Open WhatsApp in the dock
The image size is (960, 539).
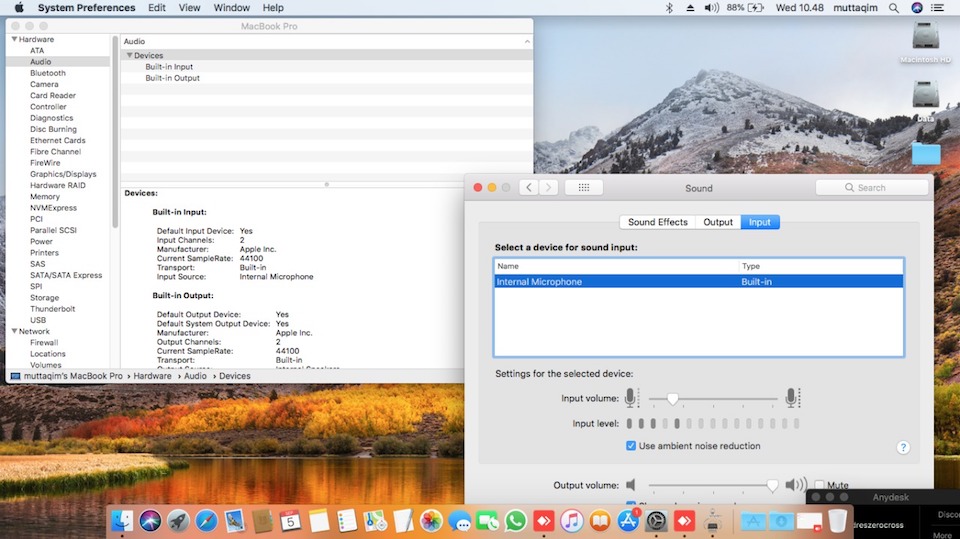[516, 520]
